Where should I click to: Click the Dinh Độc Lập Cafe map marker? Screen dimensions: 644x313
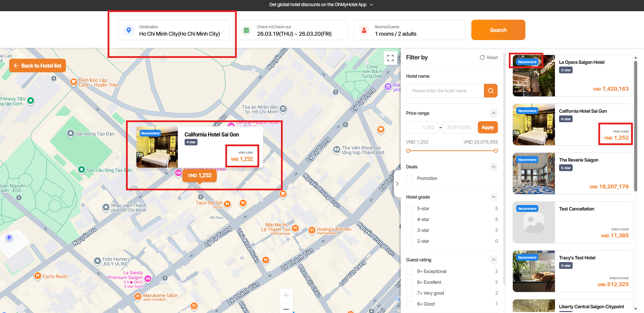pos(73,82)
